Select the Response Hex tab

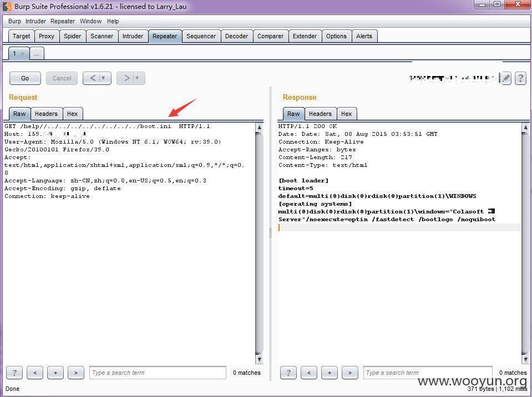346,114
